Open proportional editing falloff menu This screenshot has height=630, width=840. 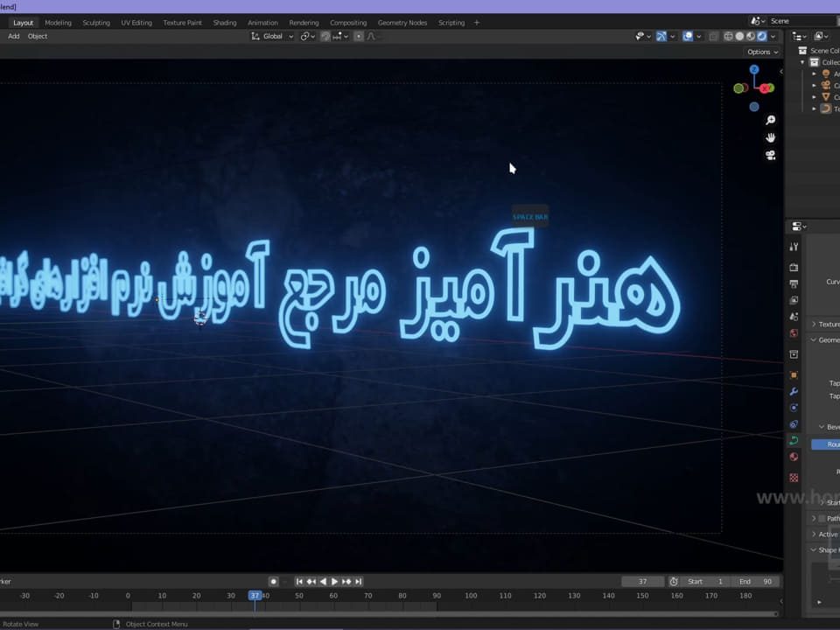pos(371,36)
